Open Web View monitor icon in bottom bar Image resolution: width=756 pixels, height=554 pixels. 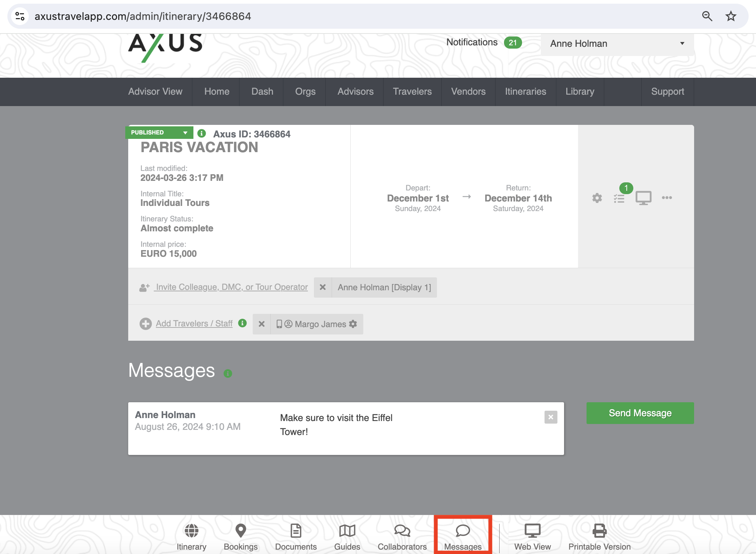click(x=532, y=531)
